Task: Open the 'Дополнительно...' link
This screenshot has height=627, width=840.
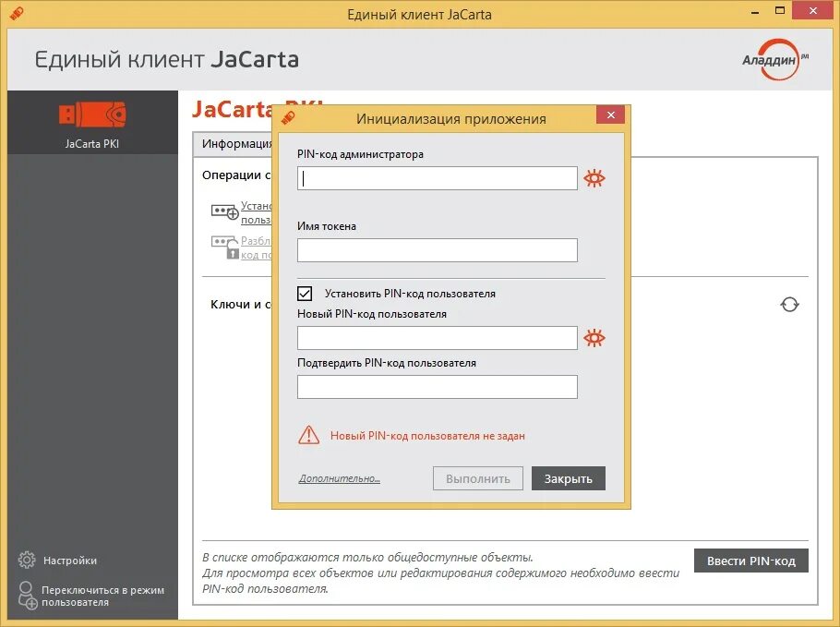Action: coord(339,478)
